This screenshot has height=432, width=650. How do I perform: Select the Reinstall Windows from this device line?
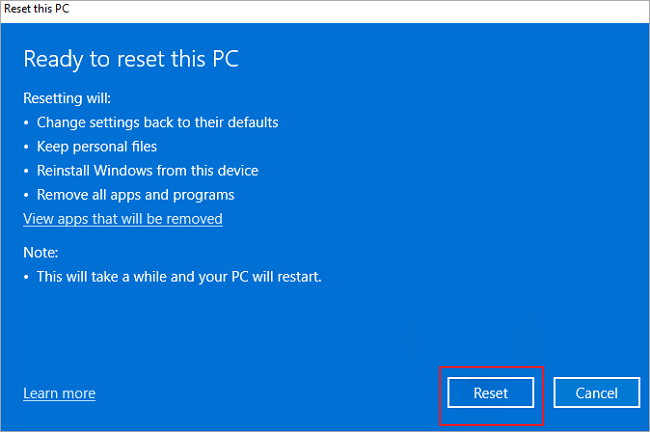pos(147,170)
